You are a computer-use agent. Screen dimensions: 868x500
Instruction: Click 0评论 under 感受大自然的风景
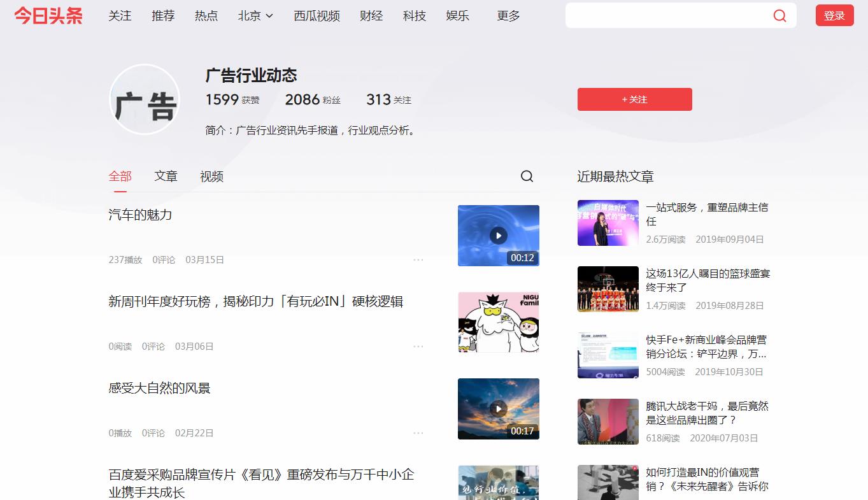[x=153, y=433]
